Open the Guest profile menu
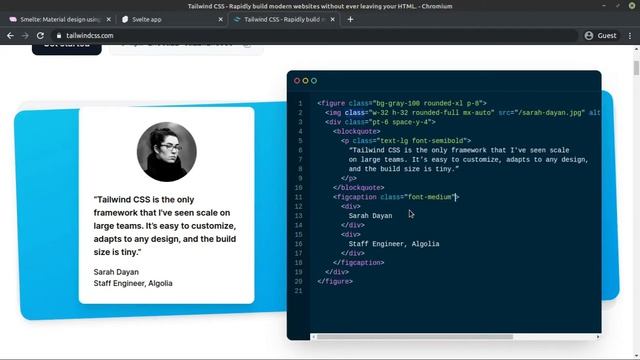640x360 pixels. 600,36
